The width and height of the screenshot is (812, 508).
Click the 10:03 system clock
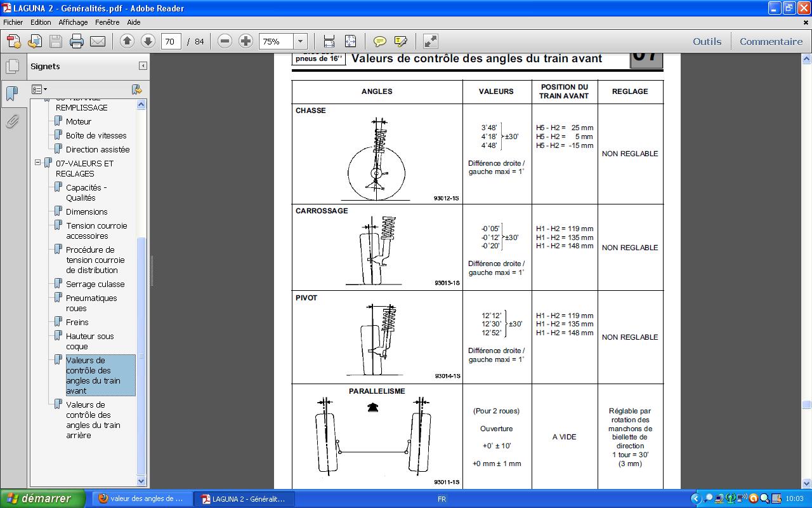(794, 499)
